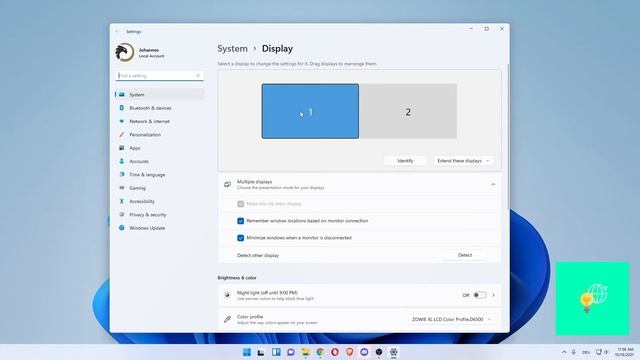The image size is (640, 360).
Task: Go to Privacy & security
Action: pos(159,215)
